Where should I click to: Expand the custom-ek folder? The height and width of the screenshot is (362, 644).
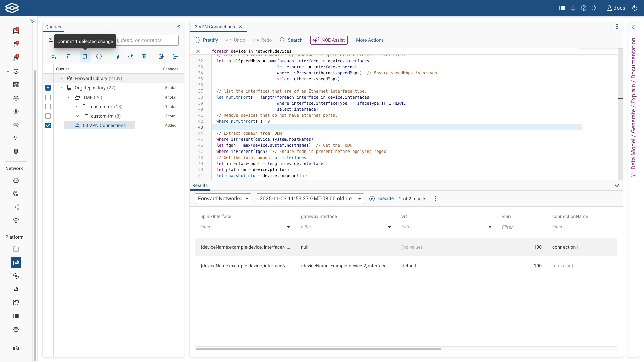tap(77, 107)
